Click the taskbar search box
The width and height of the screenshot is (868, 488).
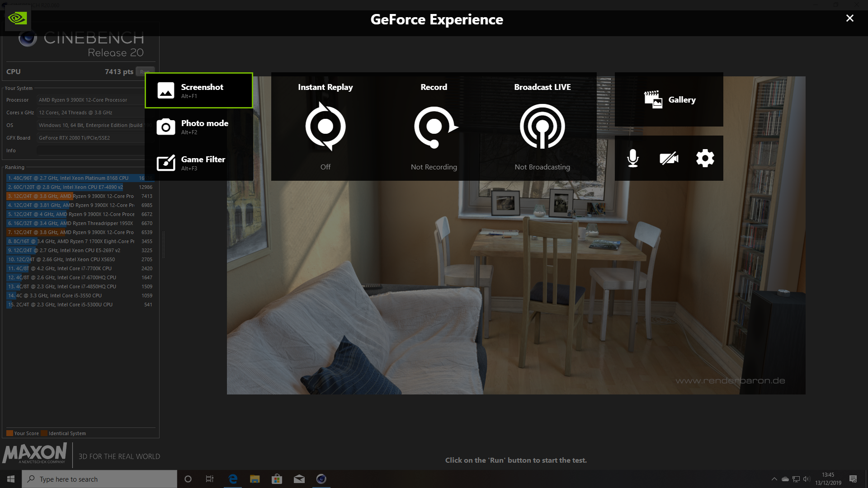(x=99, y=479)
